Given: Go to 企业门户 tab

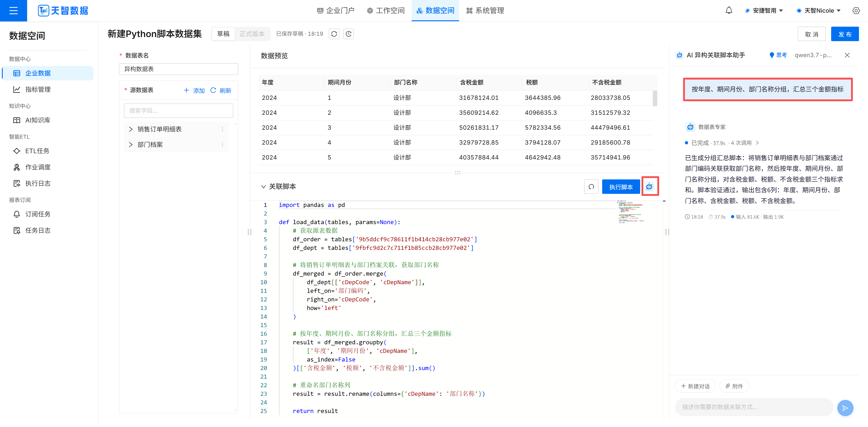Looking at the screenshot, I should pos(336,11).
